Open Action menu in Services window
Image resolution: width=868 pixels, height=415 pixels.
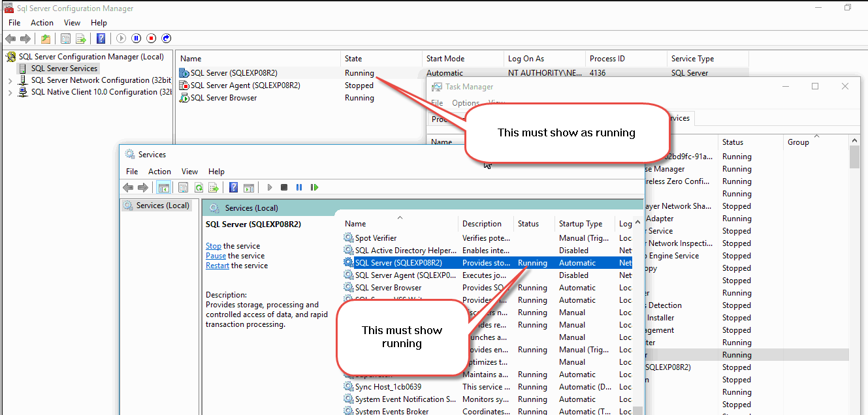pyautogui.click(x=159, y=172)
